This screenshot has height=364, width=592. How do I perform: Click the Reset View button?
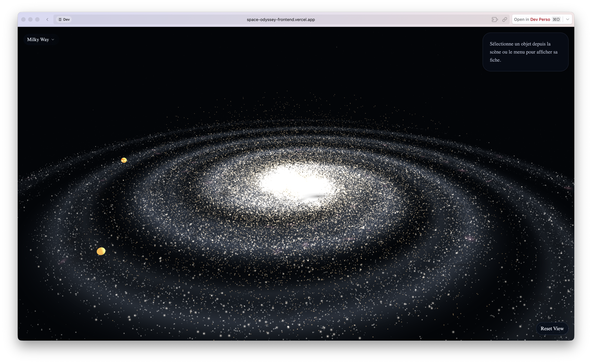click(x=552, y=329)
